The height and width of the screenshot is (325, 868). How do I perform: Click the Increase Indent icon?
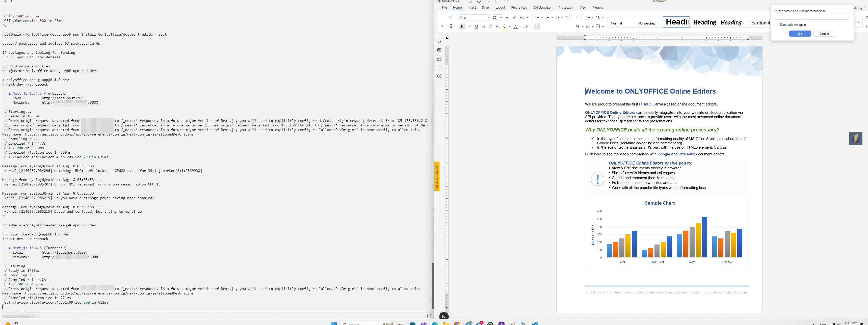coord(578,17)
